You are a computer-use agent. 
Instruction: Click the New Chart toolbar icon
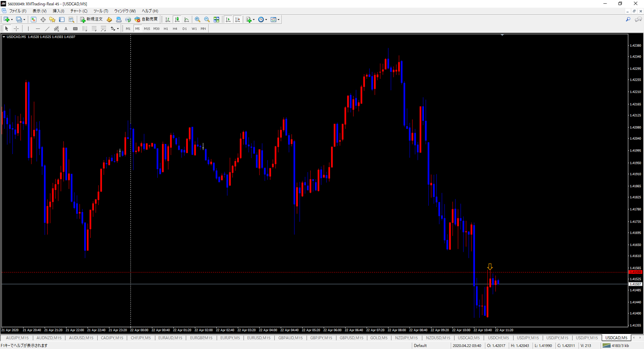(x=6, y=19)
